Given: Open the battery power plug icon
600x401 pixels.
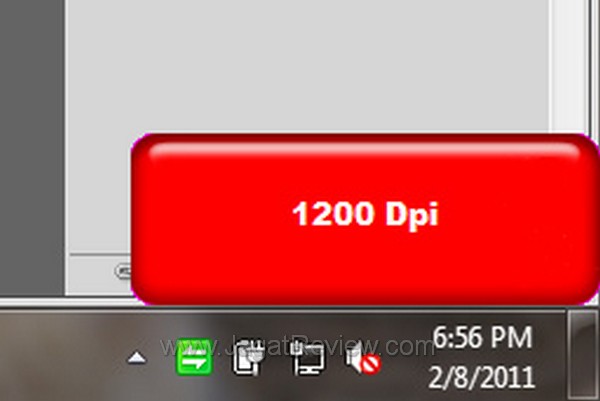Looking at the screenshot, I should click(x=249, y=357).
